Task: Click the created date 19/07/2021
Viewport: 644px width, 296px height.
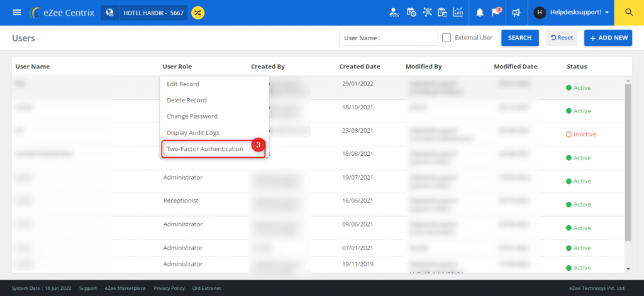Action: [x=358, y=177]
